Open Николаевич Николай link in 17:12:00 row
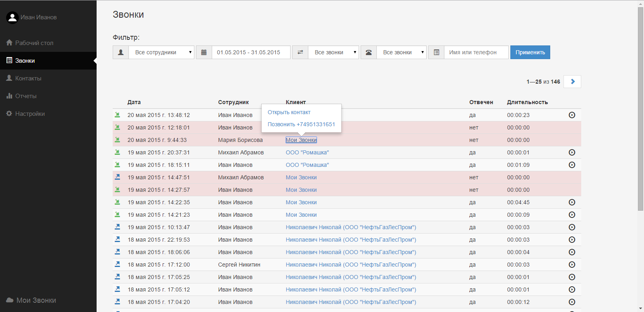This screenshot has width=644, height=312. coord(351,265)
